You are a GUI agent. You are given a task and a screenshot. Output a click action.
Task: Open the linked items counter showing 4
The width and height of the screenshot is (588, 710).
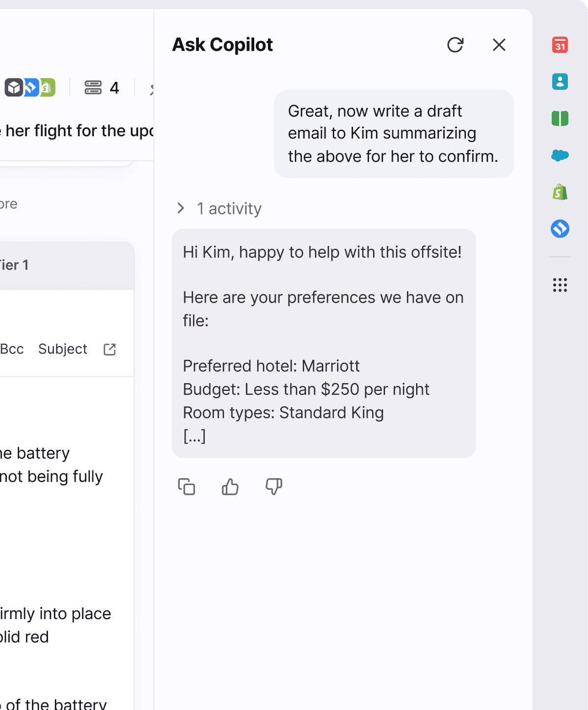pos(102,88)
